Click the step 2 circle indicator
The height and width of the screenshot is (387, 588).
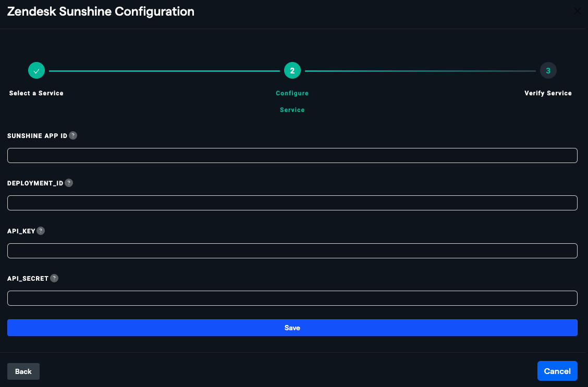tap(292, 70)
